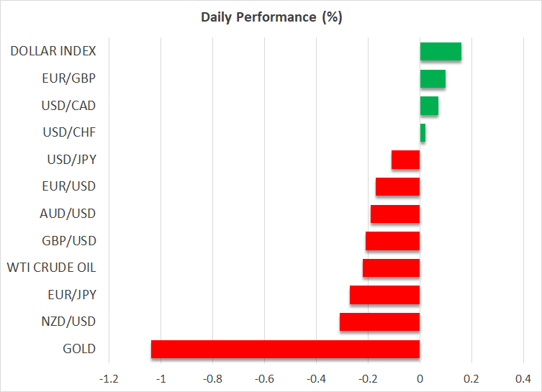
Task: Click the GOLD category label
Action: [x=78, y=349]
